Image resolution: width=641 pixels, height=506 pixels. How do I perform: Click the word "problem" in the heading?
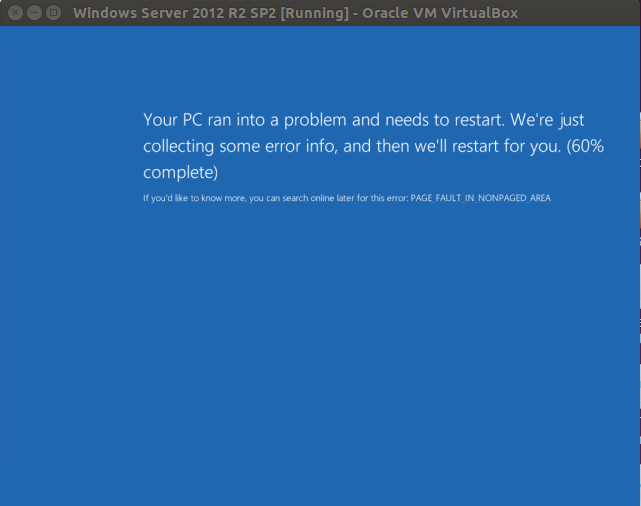(315, 120)
